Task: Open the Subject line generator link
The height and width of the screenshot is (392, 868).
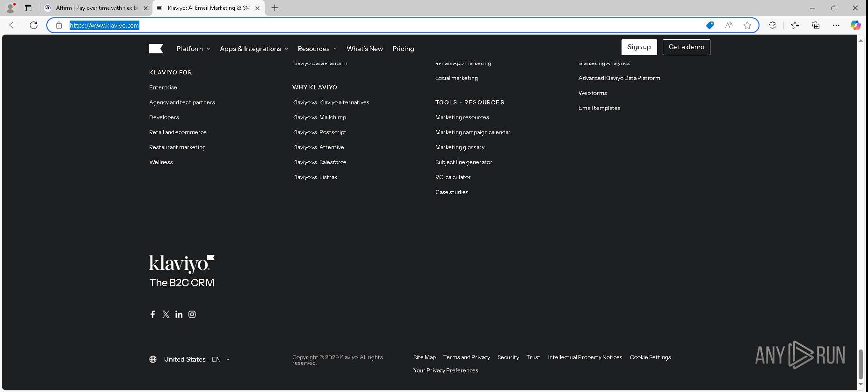Action: pos(463,162)
